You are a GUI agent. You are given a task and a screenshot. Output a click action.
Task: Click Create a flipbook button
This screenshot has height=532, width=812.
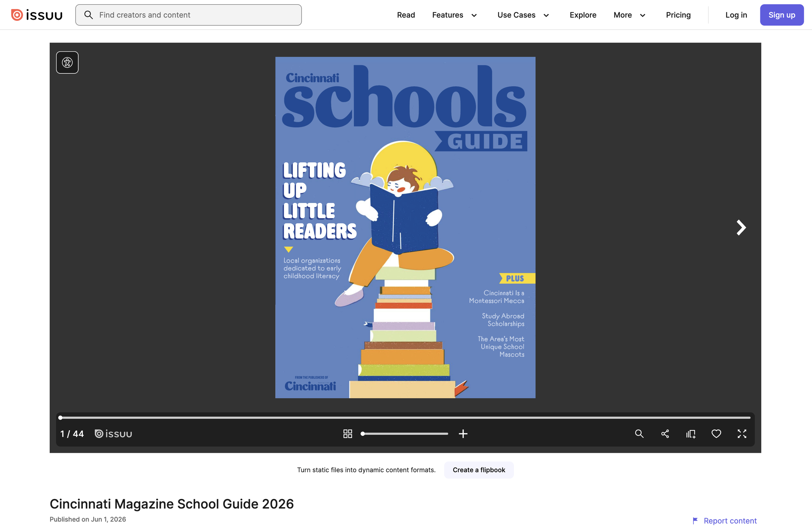pos(479,470)
